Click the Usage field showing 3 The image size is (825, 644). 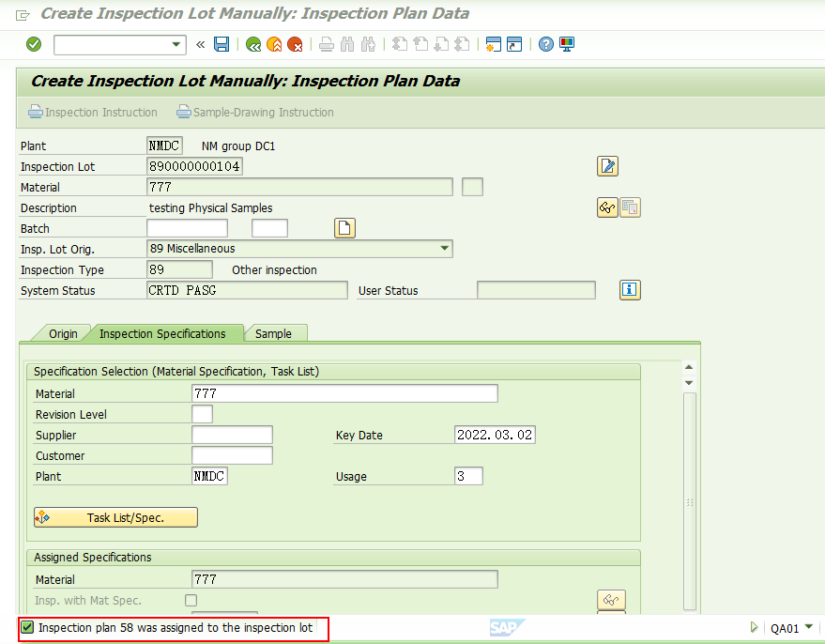(468, 476)
